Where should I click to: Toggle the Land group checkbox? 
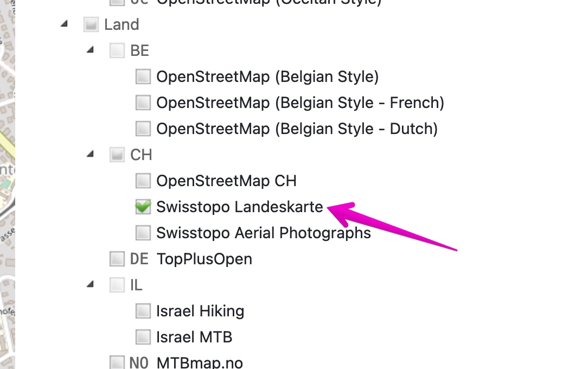click(91, 24)
